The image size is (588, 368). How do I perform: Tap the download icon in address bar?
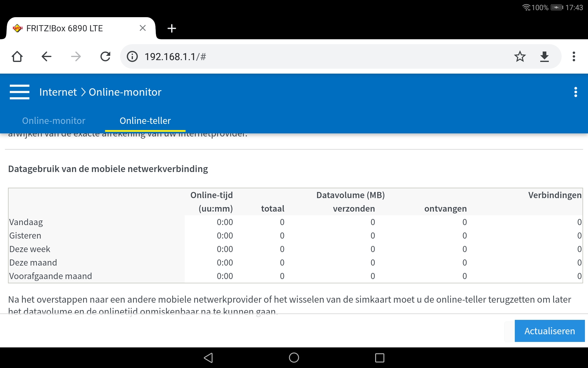[544, 56]
